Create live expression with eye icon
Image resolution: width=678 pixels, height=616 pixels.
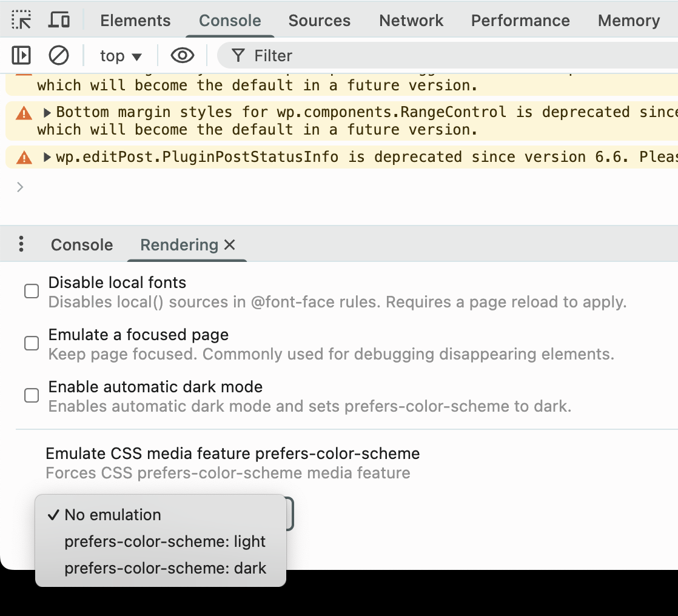click(182, 56)
